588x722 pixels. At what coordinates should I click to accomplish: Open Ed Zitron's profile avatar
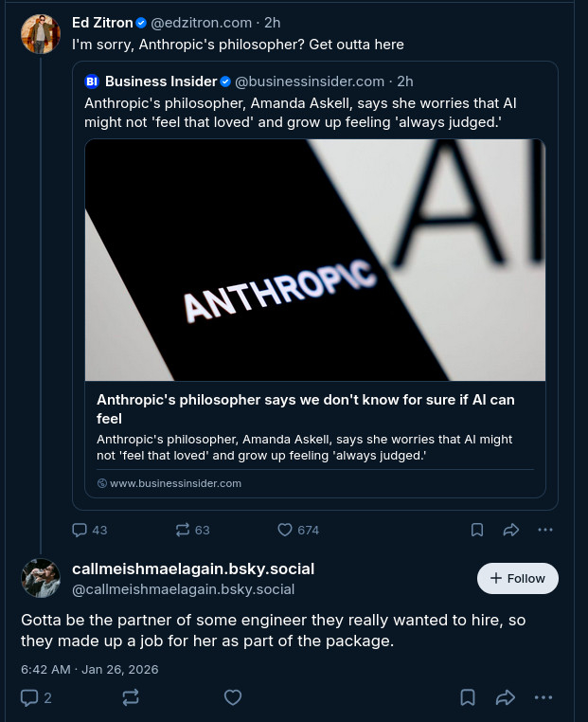pos(41,34)
